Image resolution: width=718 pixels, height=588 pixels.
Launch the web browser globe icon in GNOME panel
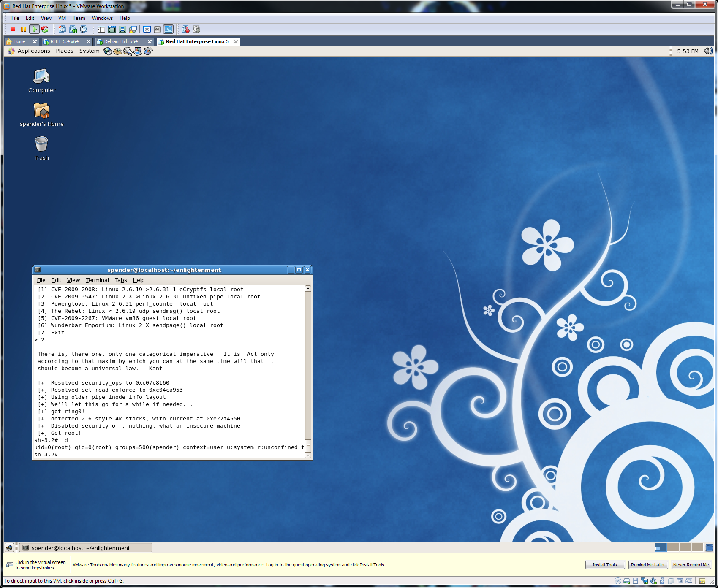click(108, 51)
